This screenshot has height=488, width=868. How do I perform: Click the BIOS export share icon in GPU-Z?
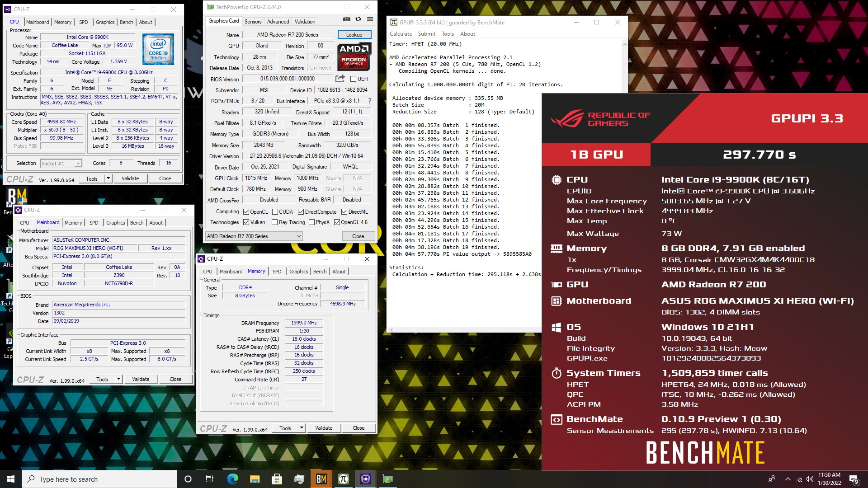point(340,79)
